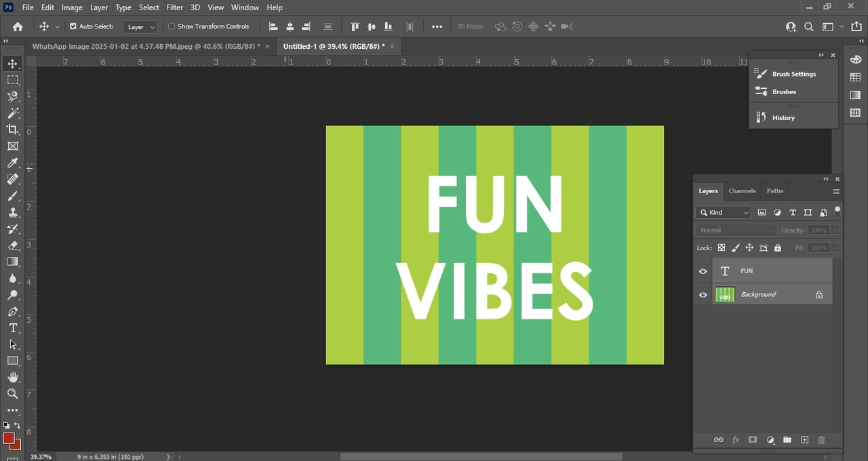Select the Rectangular Marquee tool
The image size is (868, 461).
click(x=13, y=80)
